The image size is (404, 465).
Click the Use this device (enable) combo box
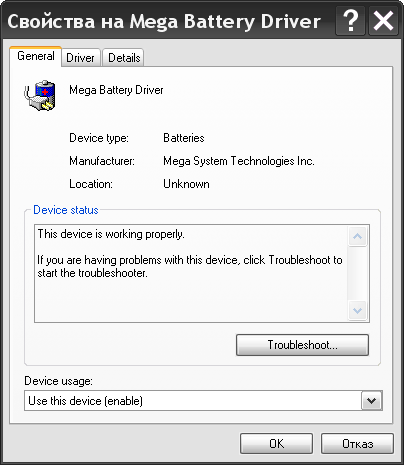(203, 401)
